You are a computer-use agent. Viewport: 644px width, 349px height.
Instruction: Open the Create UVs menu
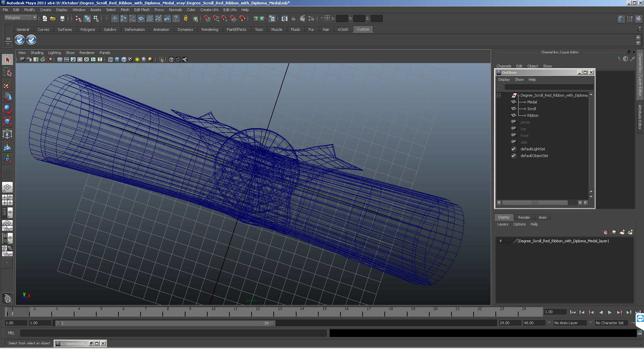pyautogui.click(x=209, y=10)
